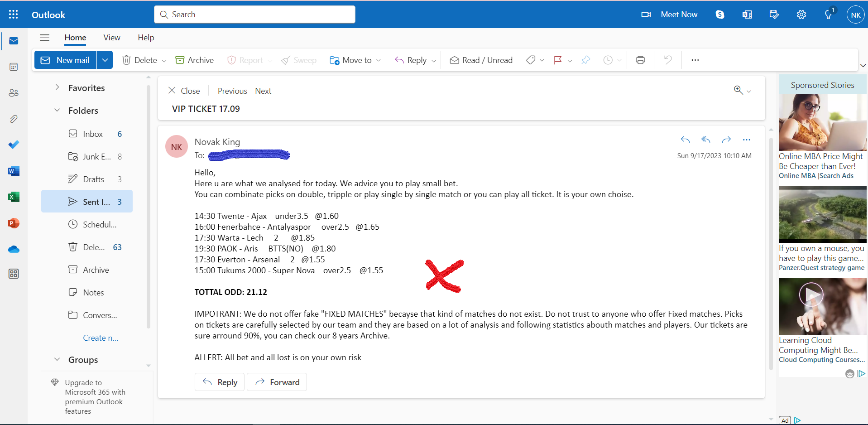
Task: Launch Word from the sidebar
Action: (14, 171)
